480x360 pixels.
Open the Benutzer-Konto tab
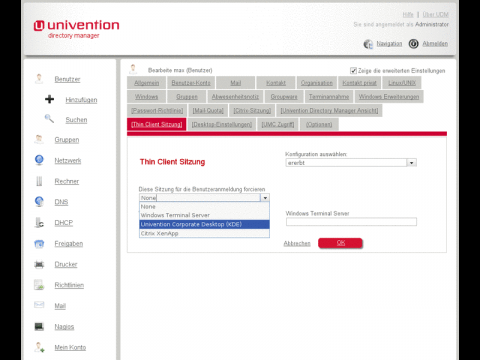191,83
